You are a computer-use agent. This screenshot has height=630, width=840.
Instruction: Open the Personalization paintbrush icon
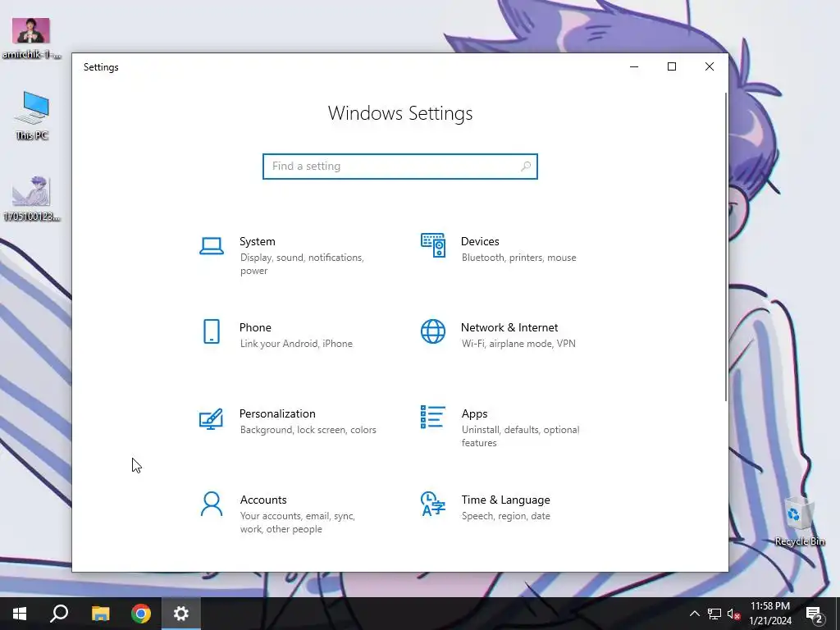pos(211,419)
